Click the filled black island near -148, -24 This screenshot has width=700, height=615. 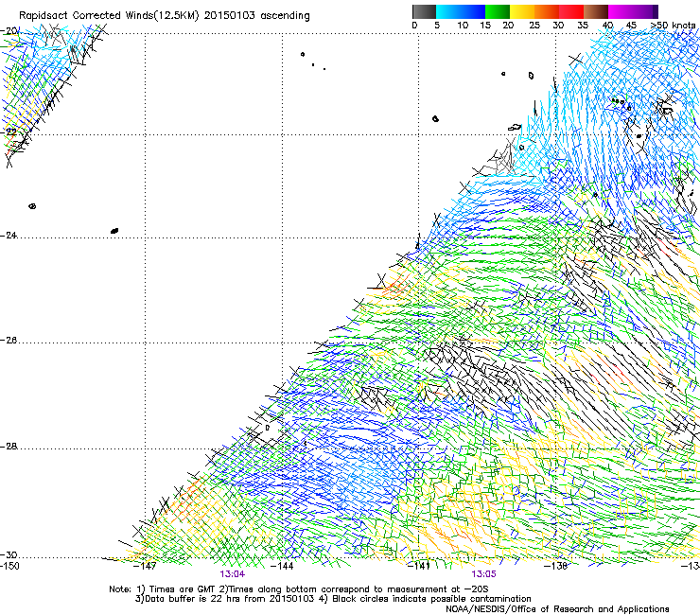tap(114, 231)
